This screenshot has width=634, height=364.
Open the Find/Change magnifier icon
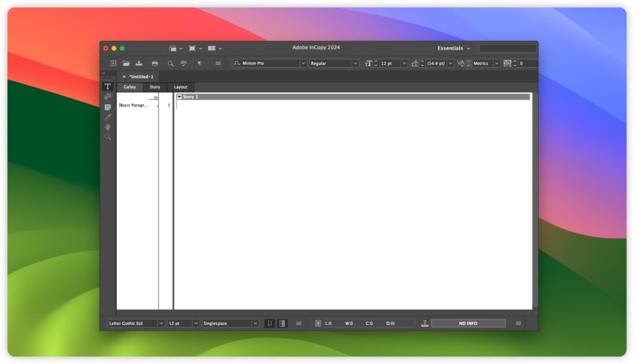(172, 63)
